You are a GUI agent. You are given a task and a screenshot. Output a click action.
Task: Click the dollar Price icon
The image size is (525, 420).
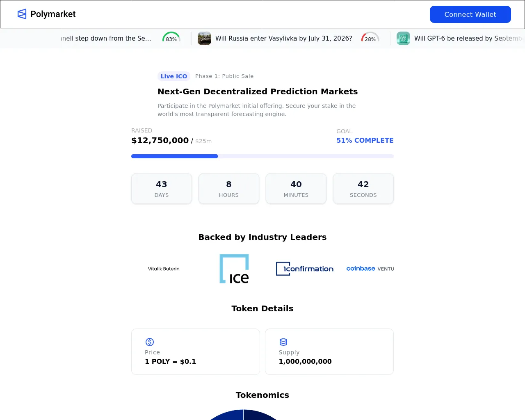coord(150,342)
